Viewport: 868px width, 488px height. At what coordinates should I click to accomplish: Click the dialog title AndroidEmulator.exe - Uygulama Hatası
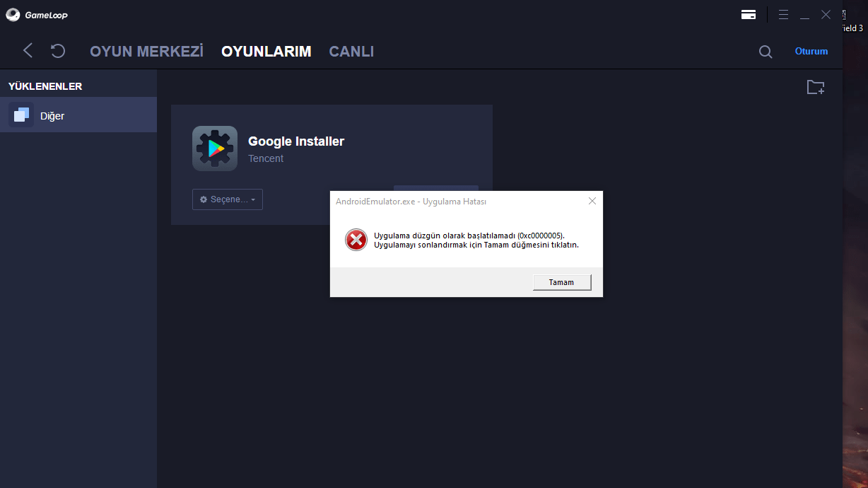[411, 202]
